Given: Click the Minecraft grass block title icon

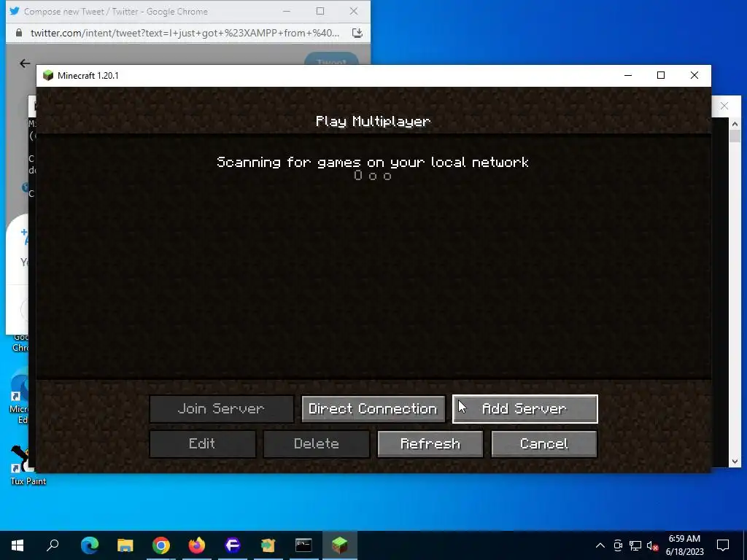Looking at the screenshot, I should click(48, 75).
